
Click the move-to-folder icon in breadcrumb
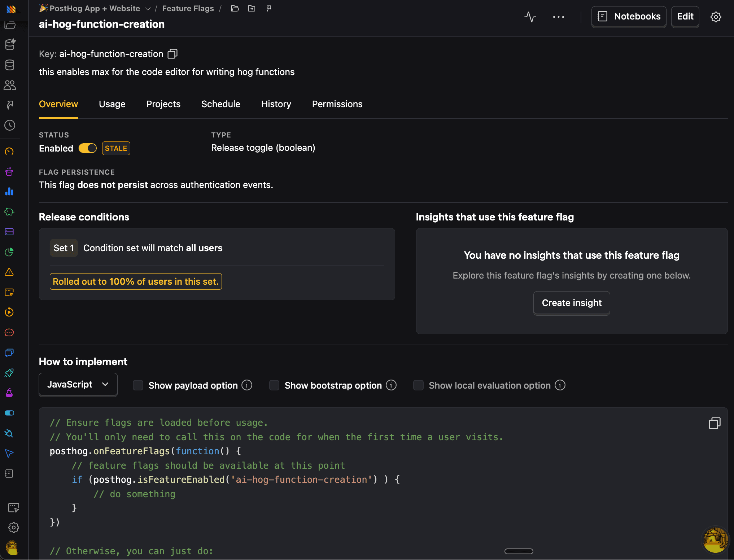point(252,8)
